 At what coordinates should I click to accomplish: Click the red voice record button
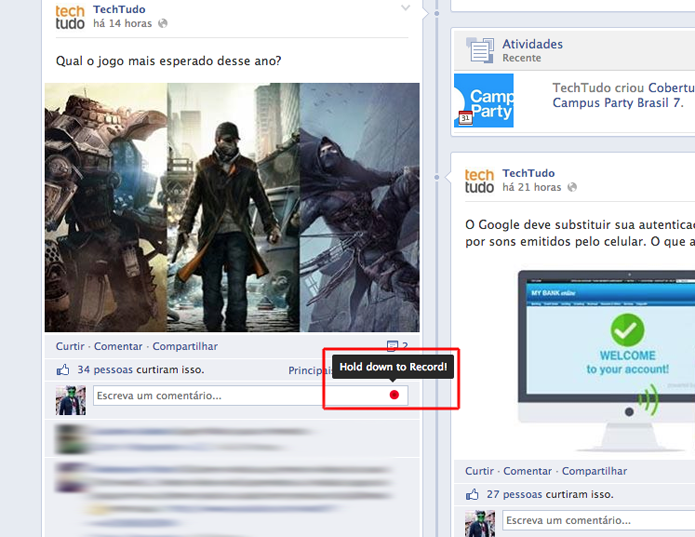pyautogui.click(x=394, y=395)
